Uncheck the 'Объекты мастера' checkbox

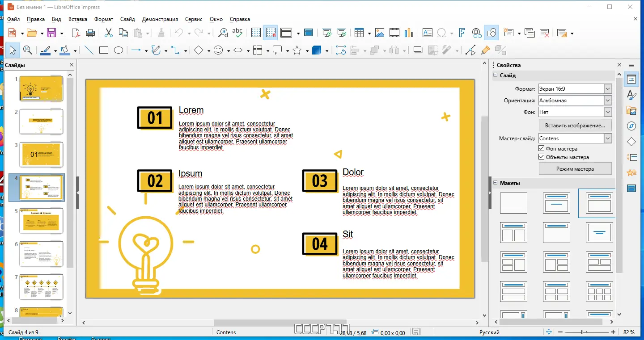542,157
